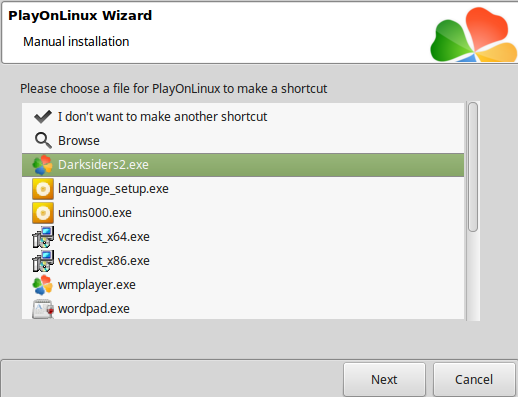The height and width of the screenshot is (397, 518).
Task: Click the Cancel button
Action: [x=474, y=379]
